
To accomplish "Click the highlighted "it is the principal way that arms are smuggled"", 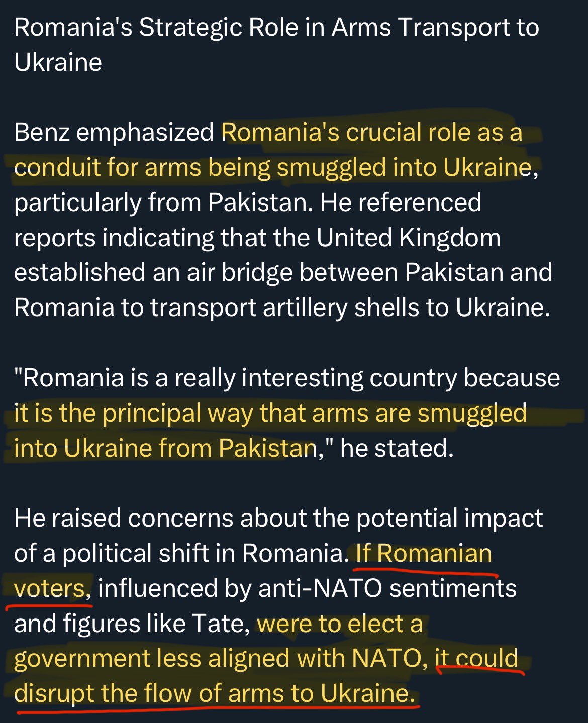I will (x=270, y=414).
